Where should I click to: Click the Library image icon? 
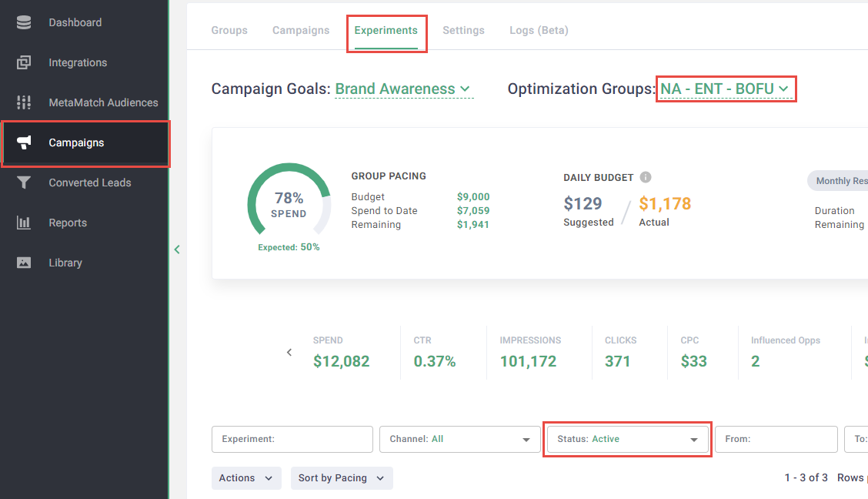[24, 263]
